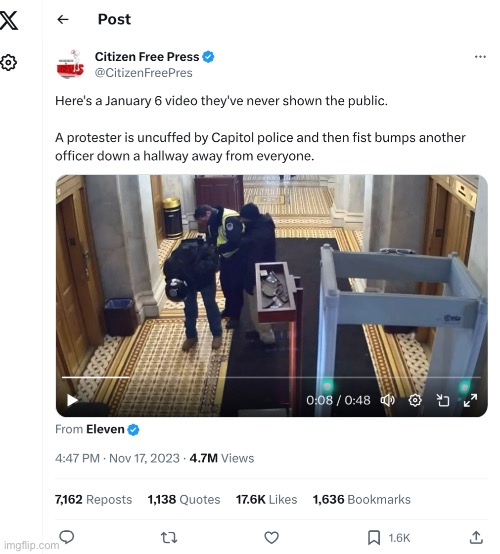Go back using the arrow icon
This screenshot has width=500, height=554.
tap(63, 19)
